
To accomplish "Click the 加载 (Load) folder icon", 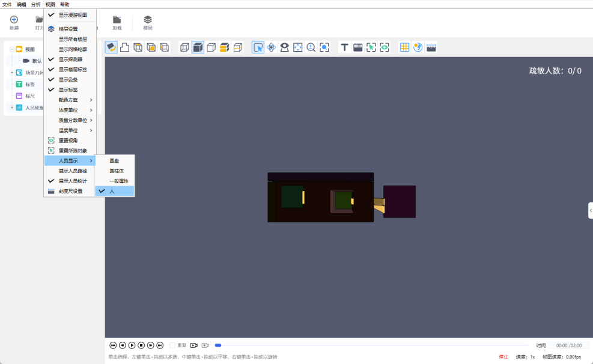I will click(x=117, y=20).
